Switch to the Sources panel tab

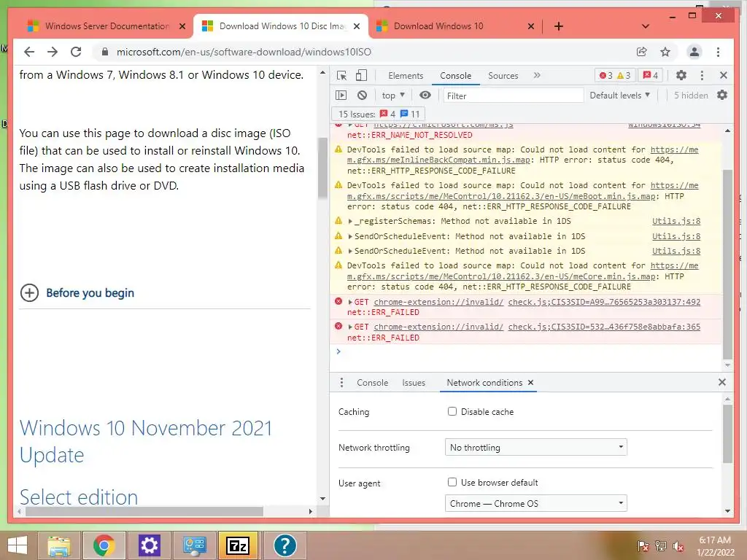pos(503,76)
